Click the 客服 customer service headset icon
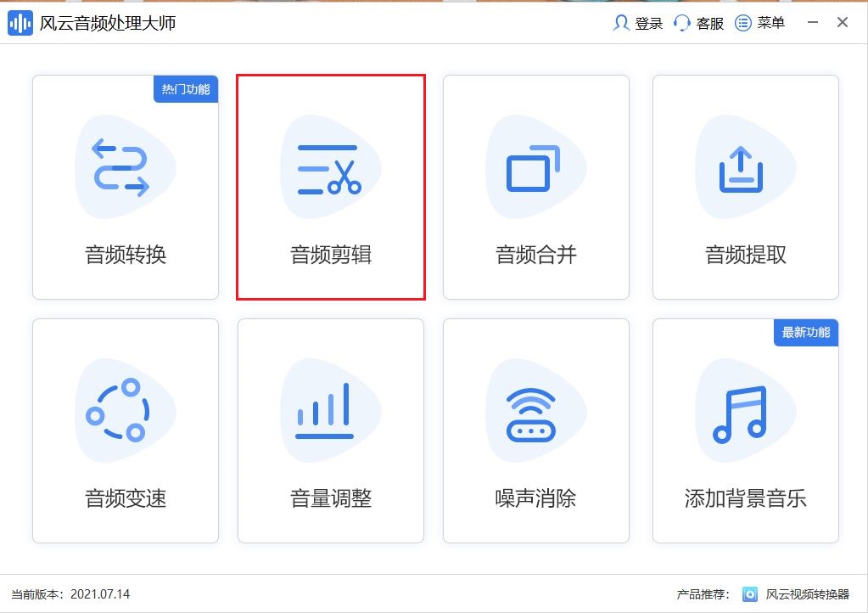 point(681,23)
